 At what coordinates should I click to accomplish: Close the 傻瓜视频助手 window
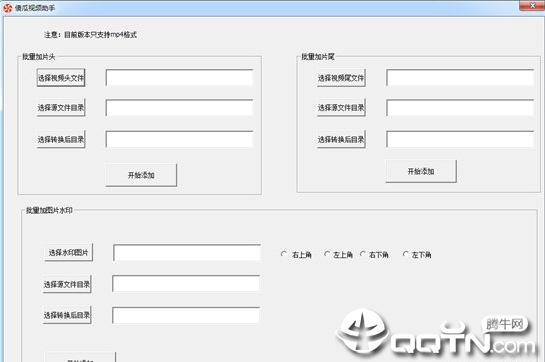coord(532,5)
